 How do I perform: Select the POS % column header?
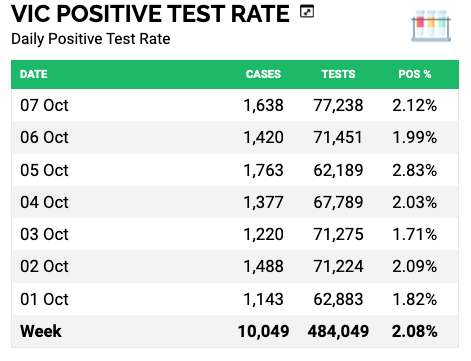tap(415, 74)
